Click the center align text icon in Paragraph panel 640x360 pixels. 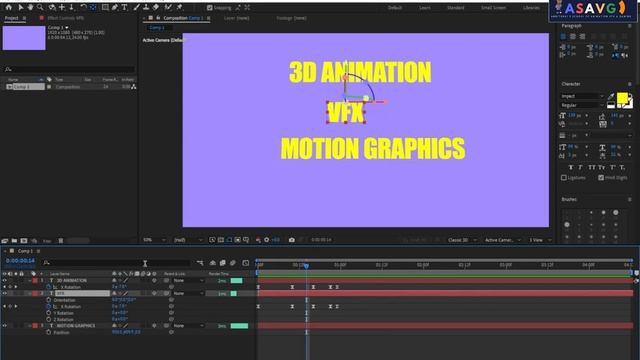coord(573,36)
